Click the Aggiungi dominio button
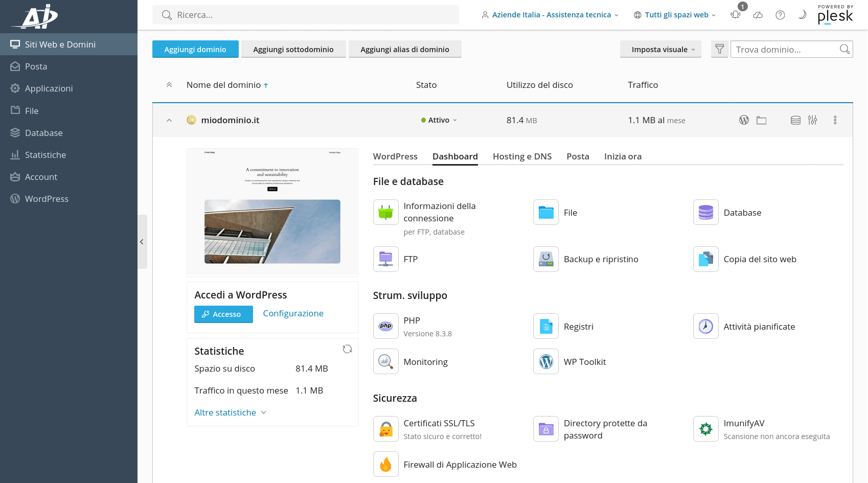The width and height of the screenshot is (868, 483). click(195, 49)
